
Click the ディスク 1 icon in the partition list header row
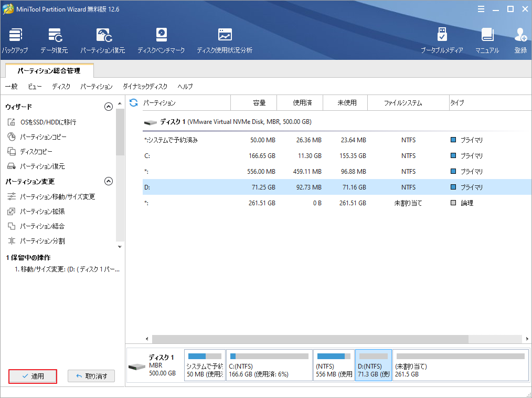coord(150,122)
